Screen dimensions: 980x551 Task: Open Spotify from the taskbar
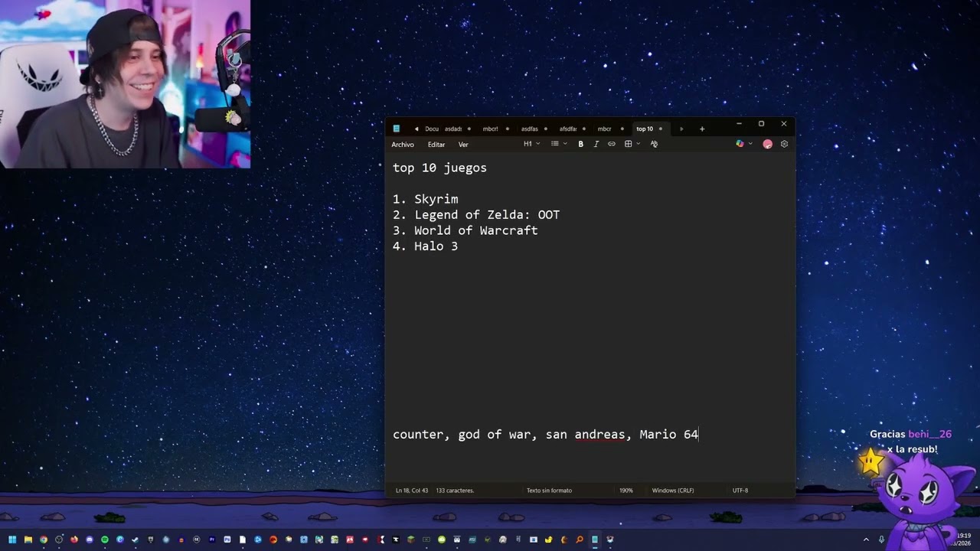pos(105,540)
